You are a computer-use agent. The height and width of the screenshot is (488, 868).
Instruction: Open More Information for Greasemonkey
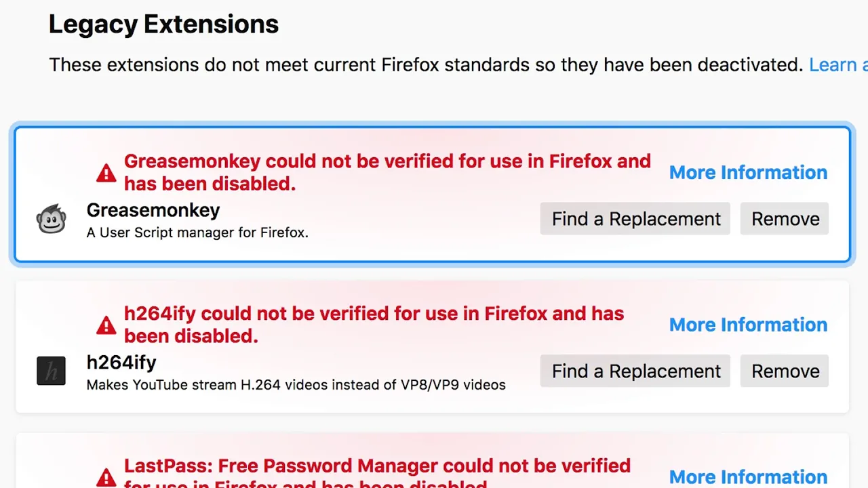[x=748, y=172]
